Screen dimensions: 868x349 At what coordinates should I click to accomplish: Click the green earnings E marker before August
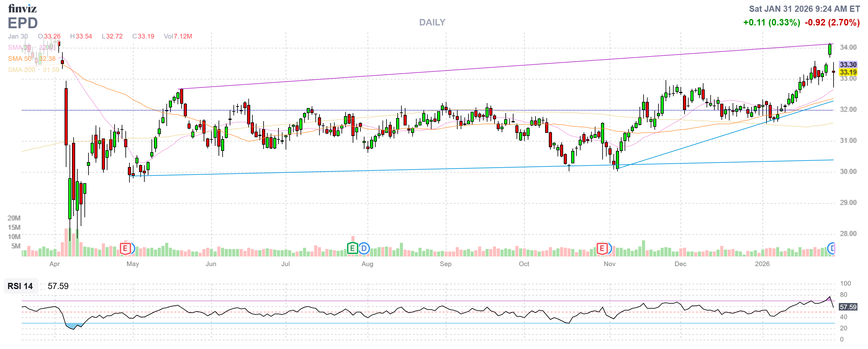click(352, 249)
